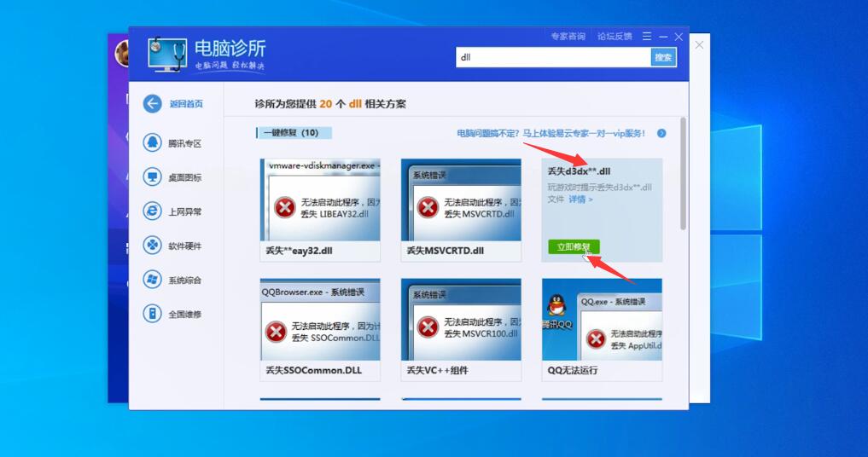Choose the 软件硬件 sidebar icon

point(152,246)
